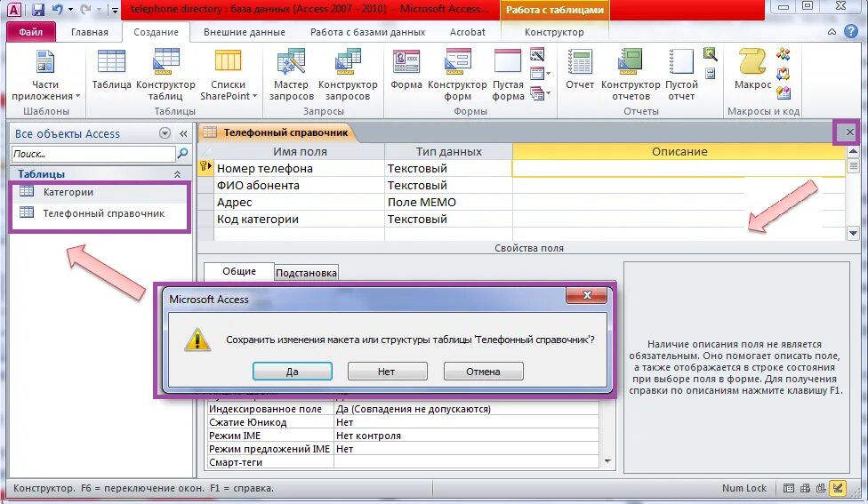The width and height of the screenshot is (868, 504).
Task: Click the Индексированное поле property value
Action: click(466, 409)
